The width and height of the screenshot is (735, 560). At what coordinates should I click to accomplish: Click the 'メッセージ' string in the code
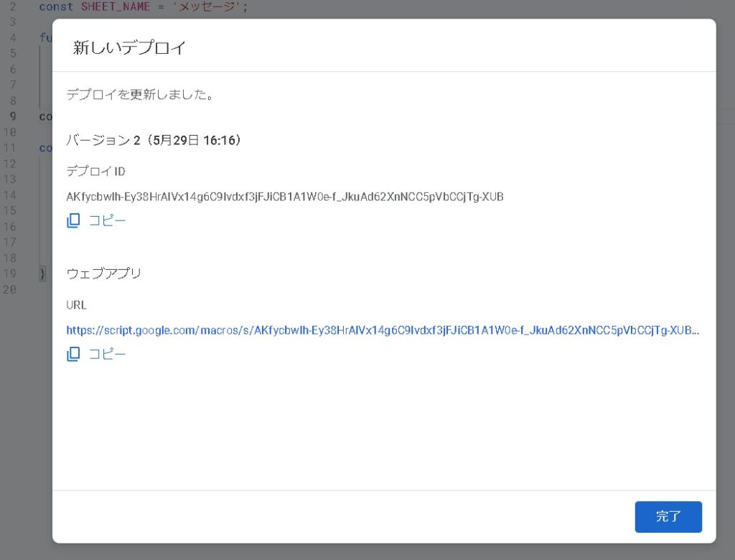point(202,7)
